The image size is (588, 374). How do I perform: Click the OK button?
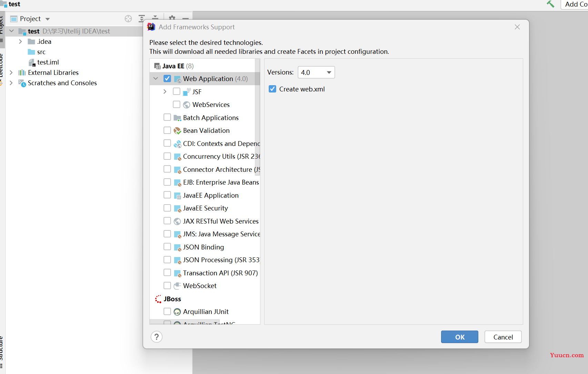pyautogui.click(x=459, y=337)
